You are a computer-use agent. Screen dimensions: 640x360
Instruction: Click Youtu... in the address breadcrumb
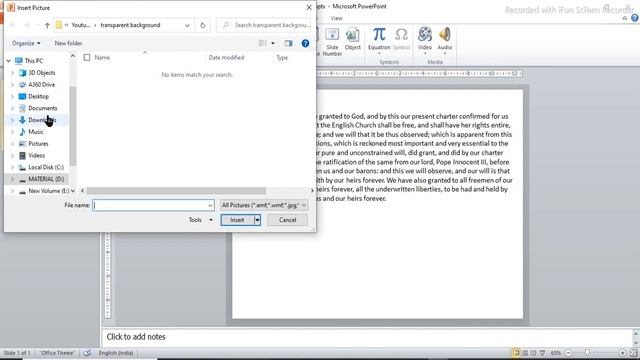(x=80, y=25)
